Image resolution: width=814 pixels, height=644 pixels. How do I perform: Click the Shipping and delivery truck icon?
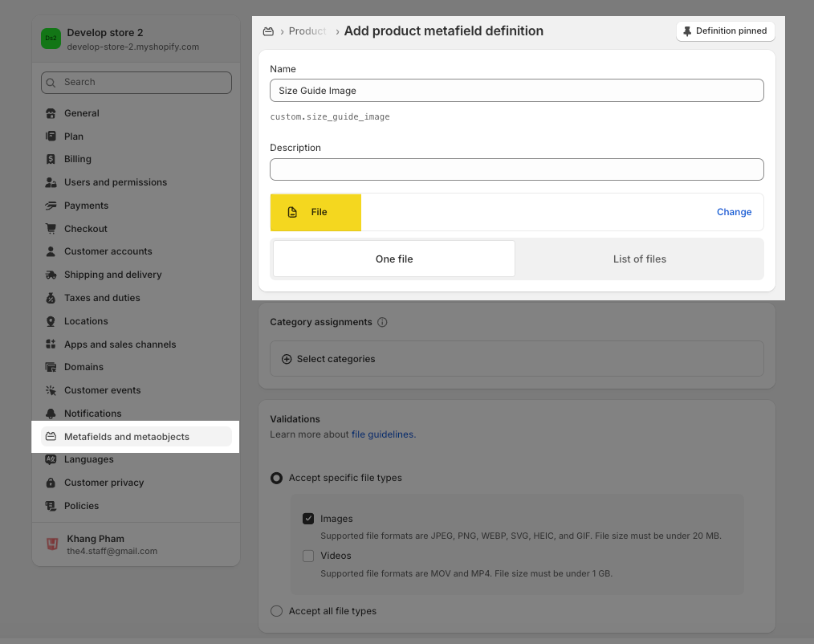(x=51, y=275)
